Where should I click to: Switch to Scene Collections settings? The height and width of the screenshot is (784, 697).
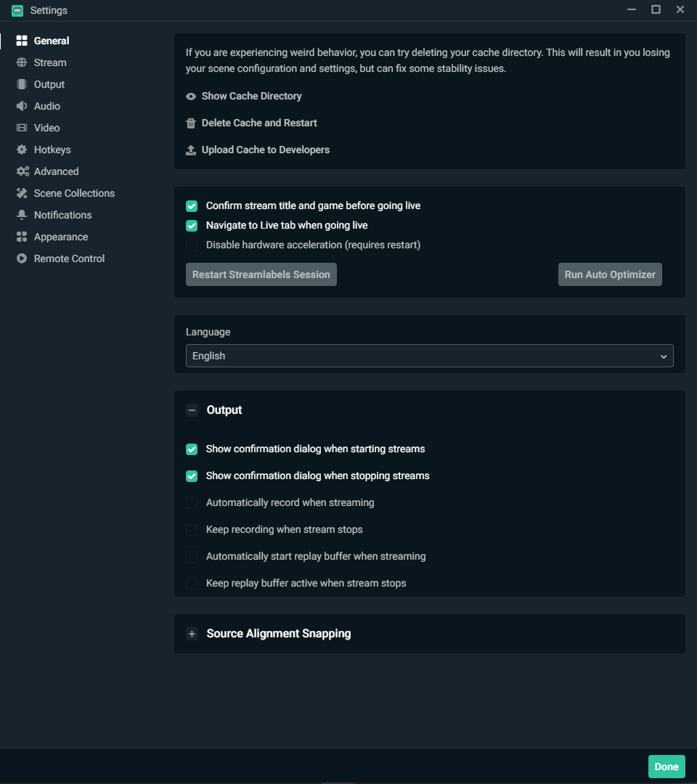pyautogui.click(x=74, y=193)
